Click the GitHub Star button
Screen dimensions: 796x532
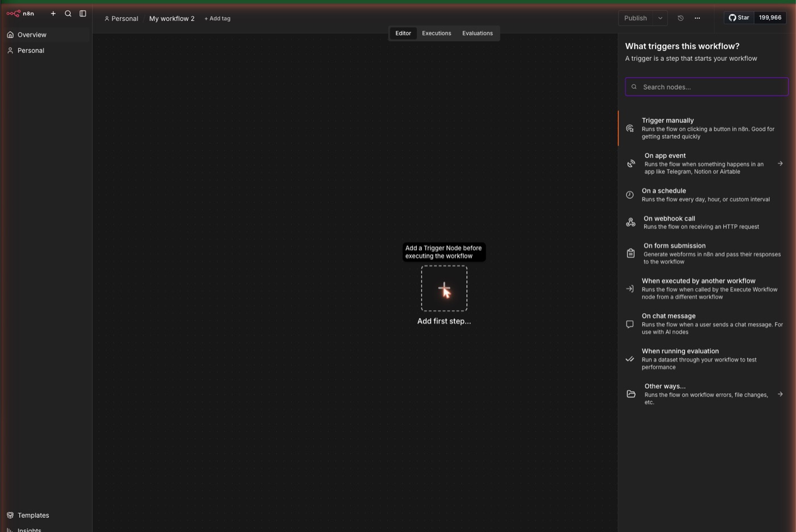[x=739, y=18]
